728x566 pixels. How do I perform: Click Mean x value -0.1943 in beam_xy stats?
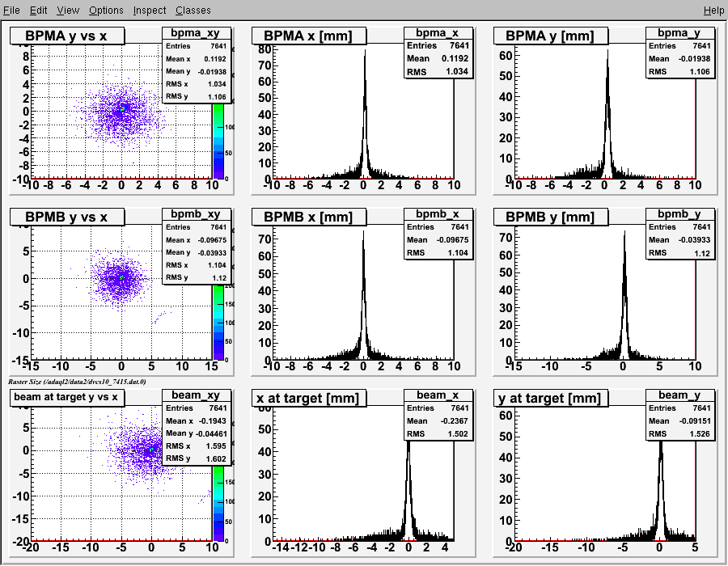tap(213, 420)
